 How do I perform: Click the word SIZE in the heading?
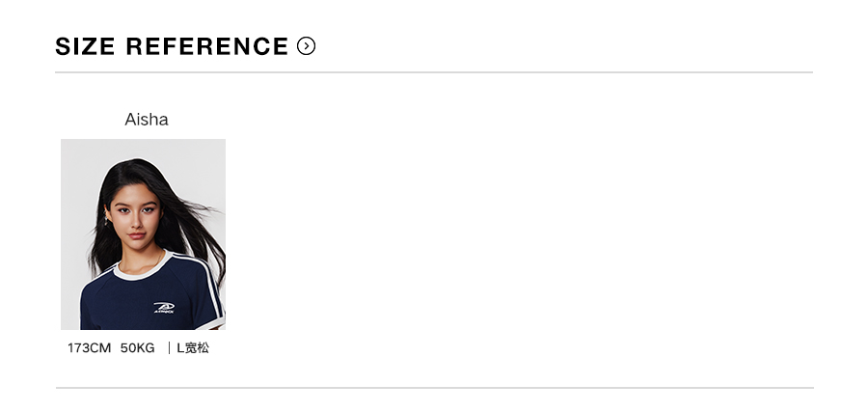[x=84, y=46]
